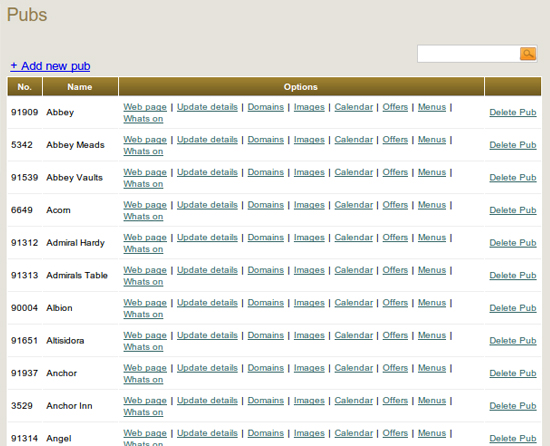Open the Add new pub link

click(50, 66)
